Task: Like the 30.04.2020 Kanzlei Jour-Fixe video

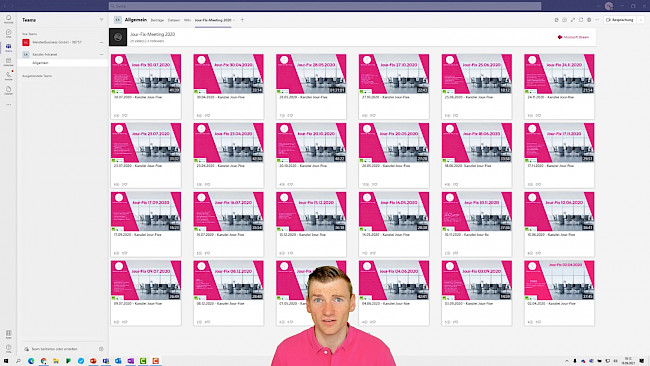Action: pos(207,116)
